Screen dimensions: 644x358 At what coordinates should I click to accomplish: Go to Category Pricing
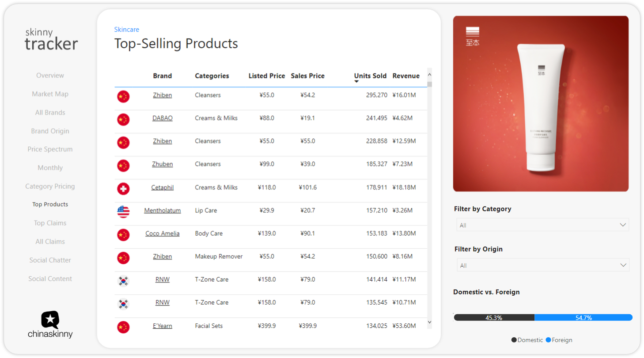[x=50, y=187]
